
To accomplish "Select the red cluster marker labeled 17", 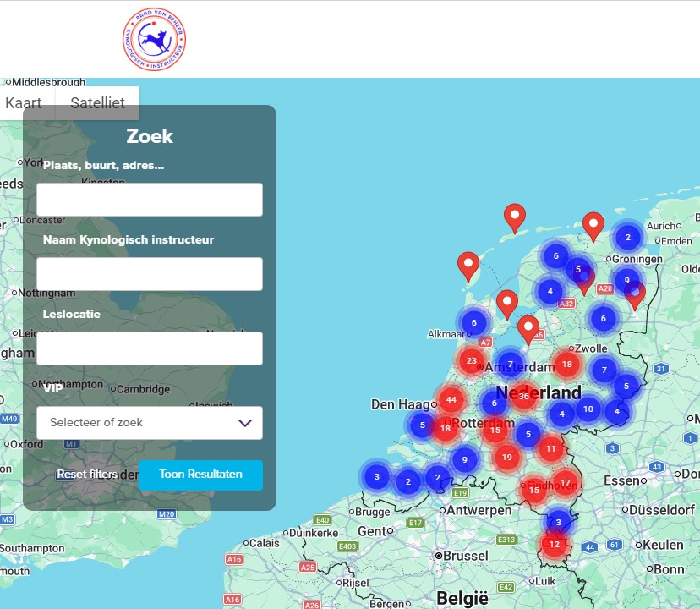I will [565, 483].
